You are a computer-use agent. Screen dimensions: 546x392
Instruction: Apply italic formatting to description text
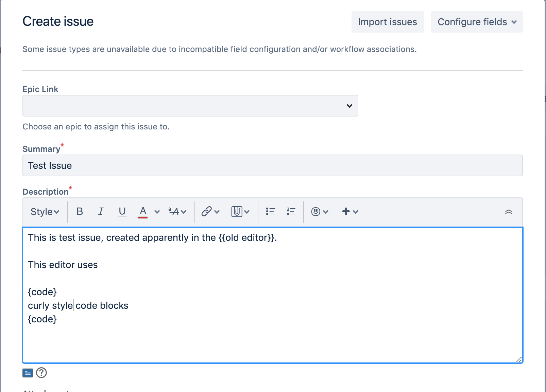point(101,212)
